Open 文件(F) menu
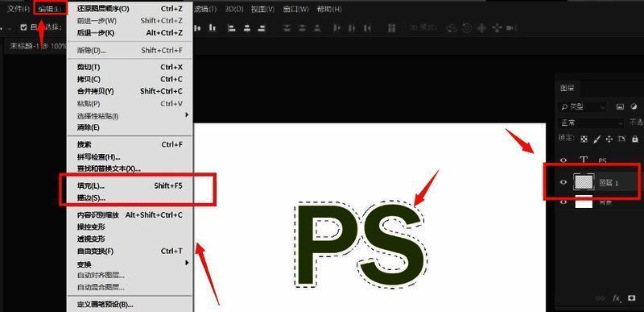 [18, 9]
